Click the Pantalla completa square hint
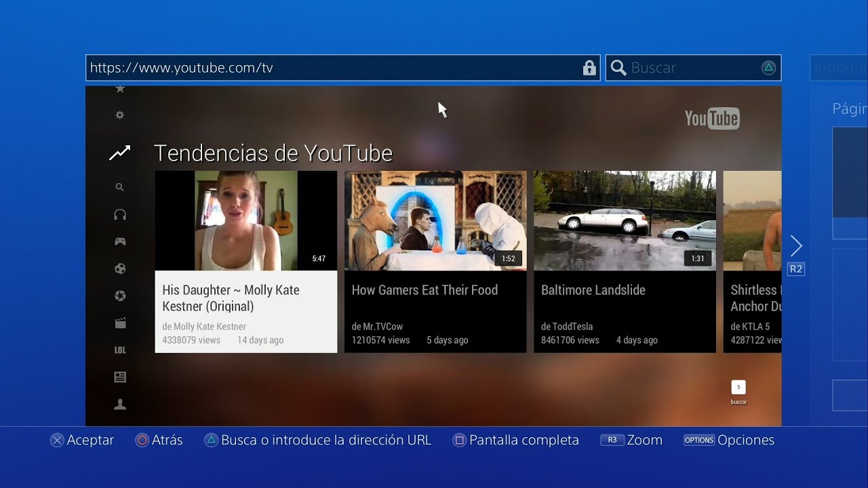 pos(516,440)
